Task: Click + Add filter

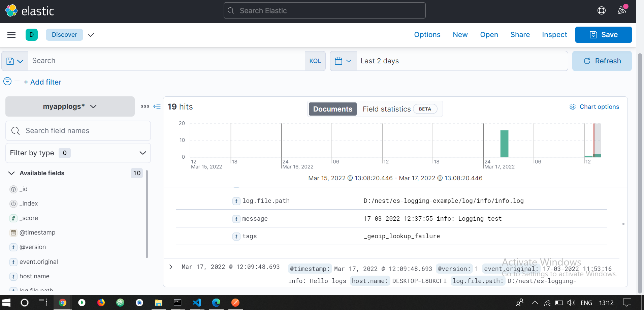Action: [43, 82]
